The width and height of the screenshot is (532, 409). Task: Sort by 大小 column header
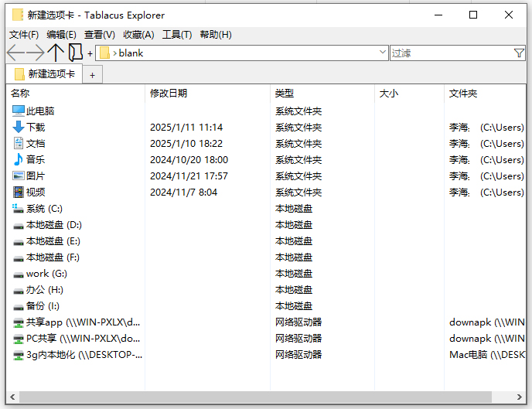tap(409, 94)
